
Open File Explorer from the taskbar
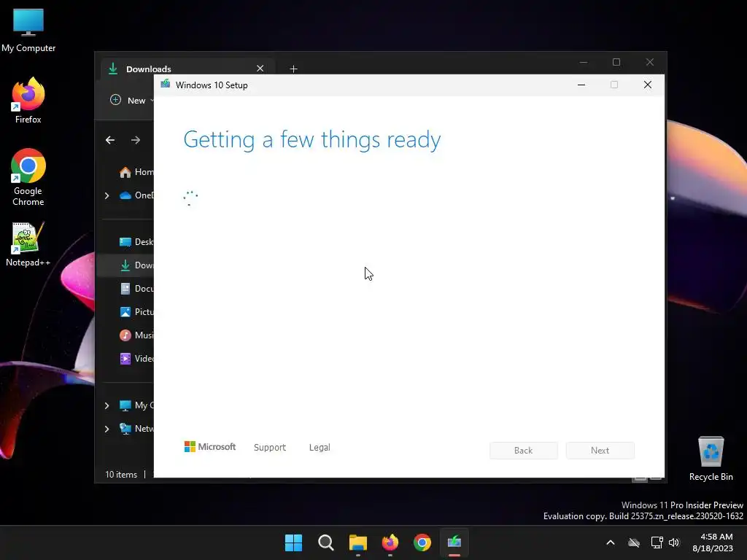[357, 542]
